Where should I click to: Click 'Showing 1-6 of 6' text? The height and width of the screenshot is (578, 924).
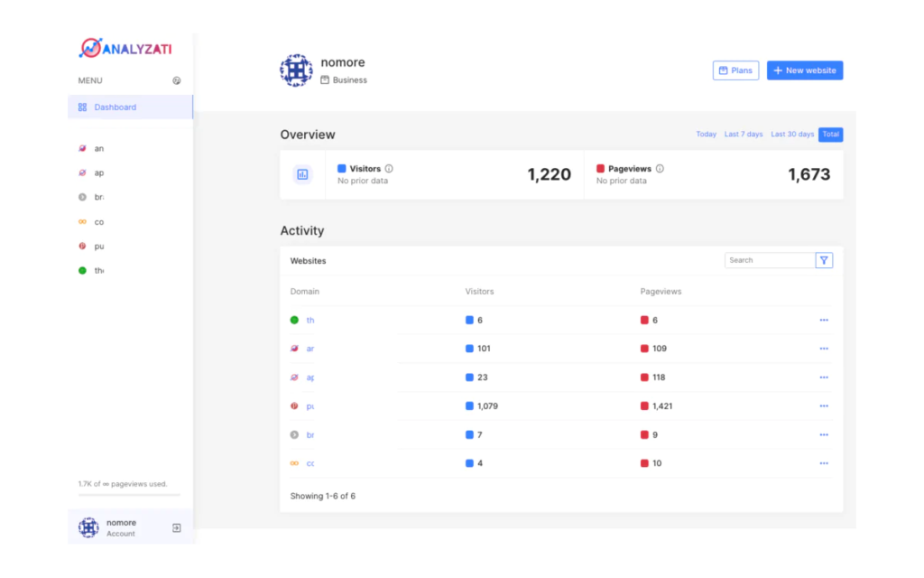point(322,496)
